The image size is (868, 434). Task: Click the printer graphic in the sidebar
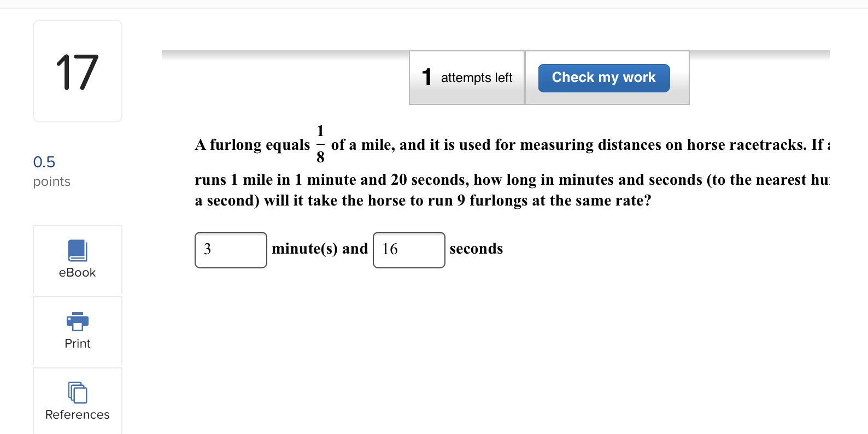[x=77, y=321]
